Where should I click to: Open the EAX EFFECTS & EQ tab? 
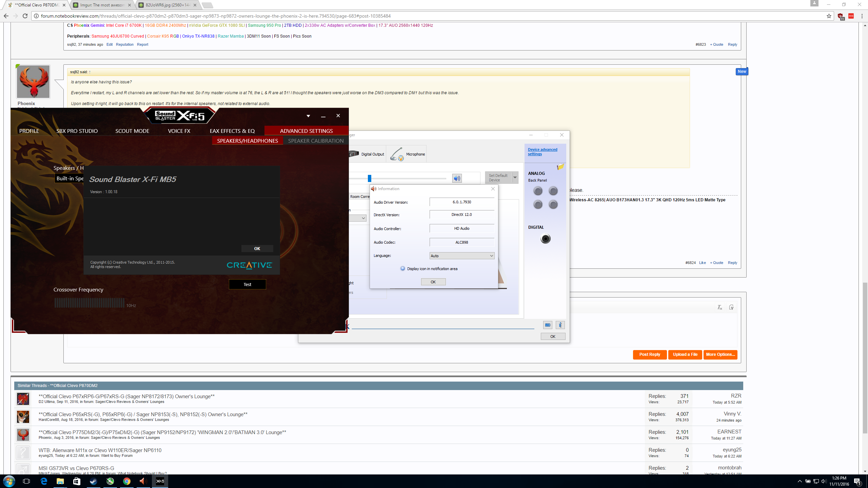coord(232,131)
